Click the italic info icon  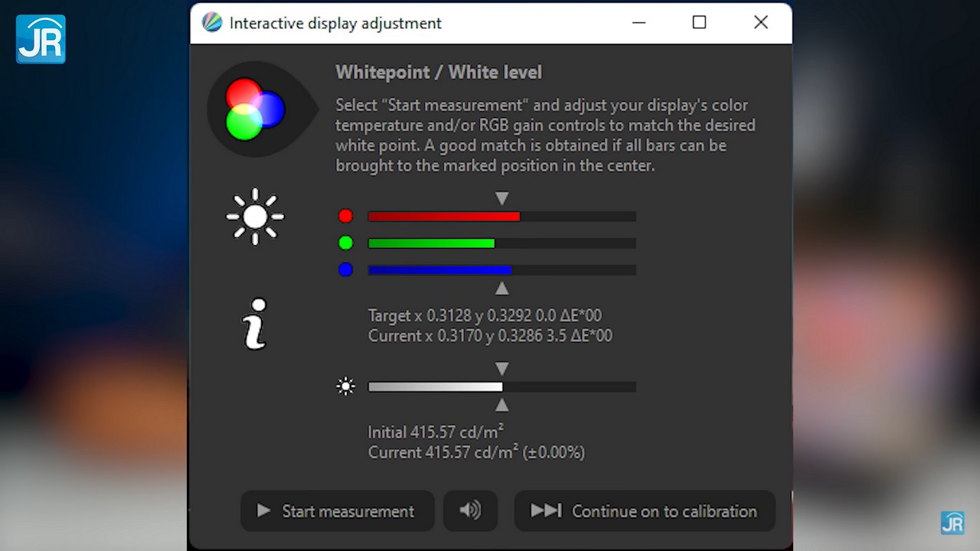pyautogui.click(x=255, y=324)
